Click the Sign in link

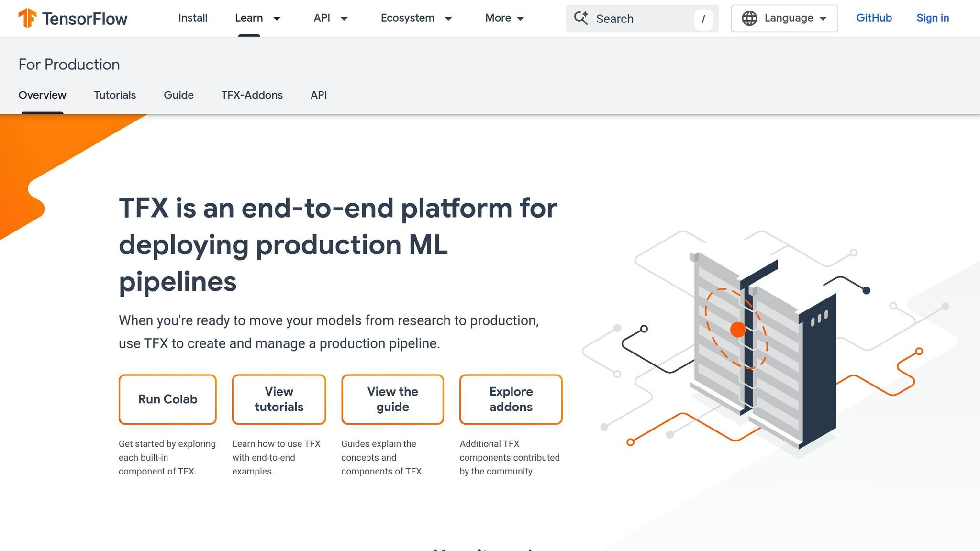click(932, 18)
